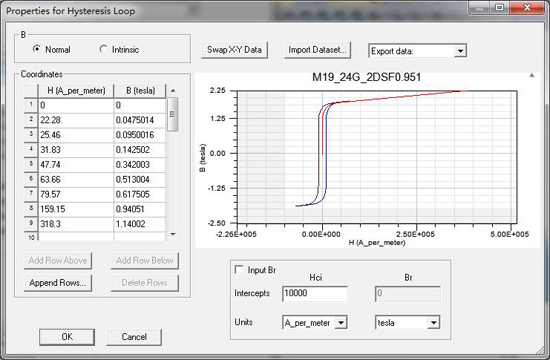Enable the Input Br checkbox
Viewport: 550px width, 360px height.
[x=239, y=270]
